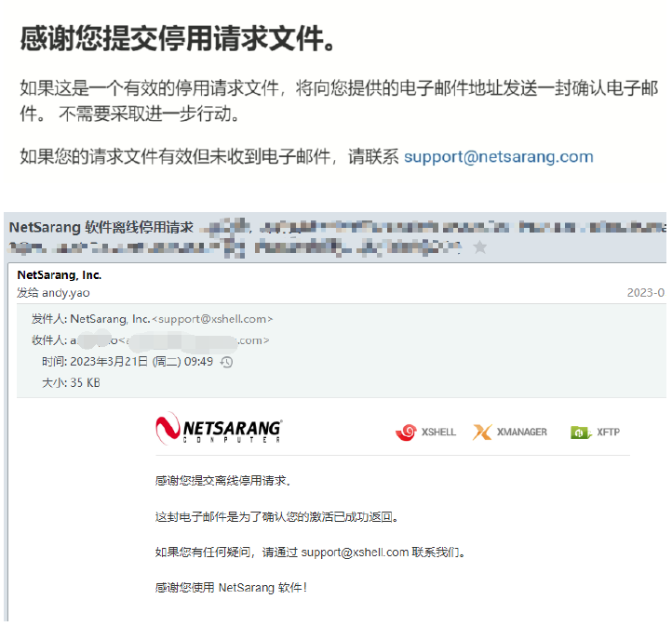Click the orange Xmanager X icon
The width and height of the screenshot is (672, 626).
pos(482,432)
